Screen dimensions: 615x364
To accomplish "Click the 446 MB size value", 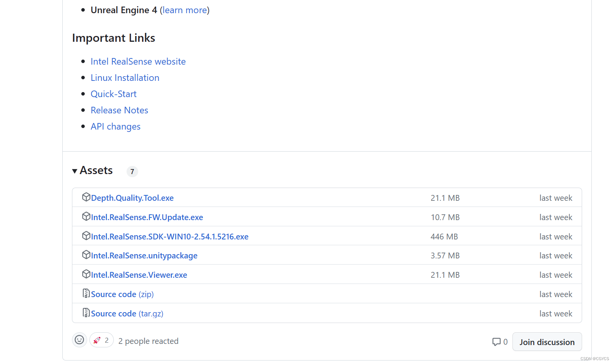I will [x=444, y=237].
